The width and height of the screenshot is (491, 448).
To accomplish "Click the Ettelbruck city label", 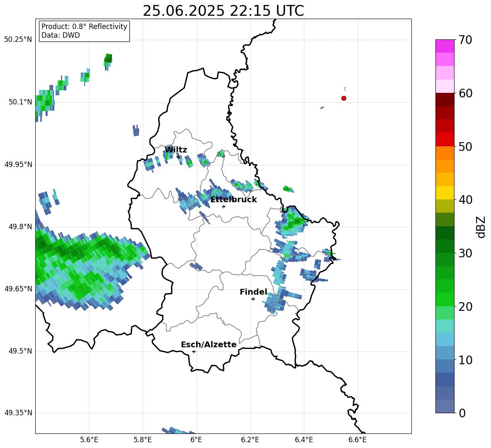I will 233,200.
